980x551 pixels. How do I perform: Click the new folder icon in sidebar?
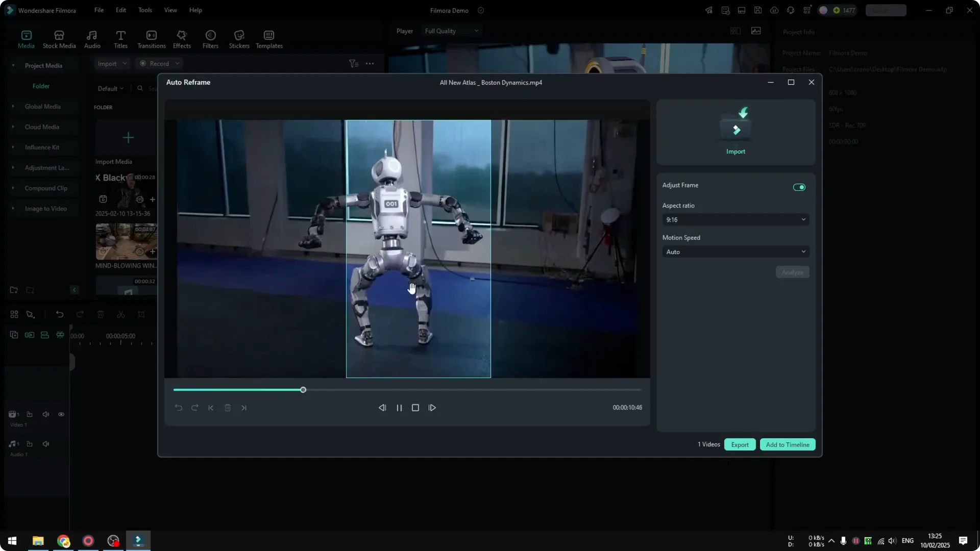(x=14, y=290)
